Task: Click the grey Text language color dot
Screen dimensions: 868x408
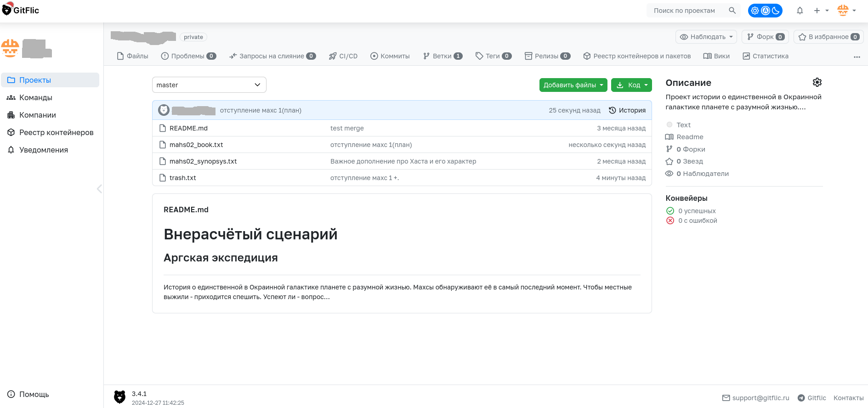Action: tap(669, 125)
